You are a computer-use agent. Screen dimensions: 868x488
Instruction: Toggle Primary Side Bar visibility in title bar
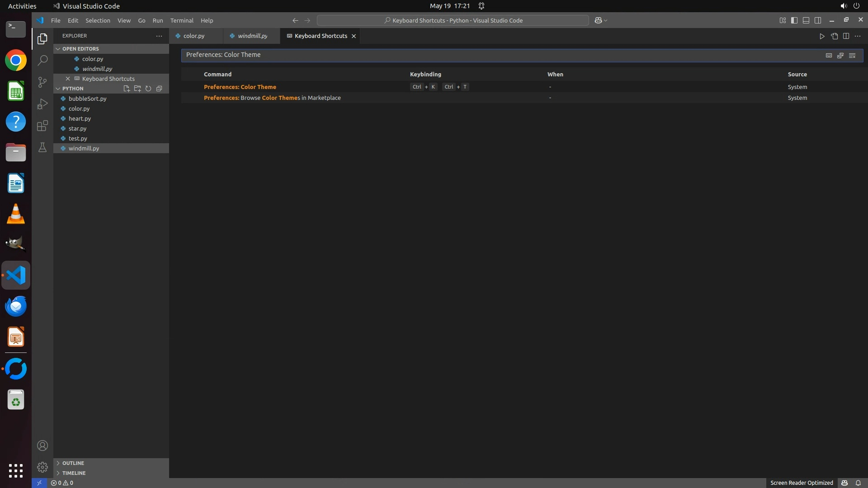[794, 20]
